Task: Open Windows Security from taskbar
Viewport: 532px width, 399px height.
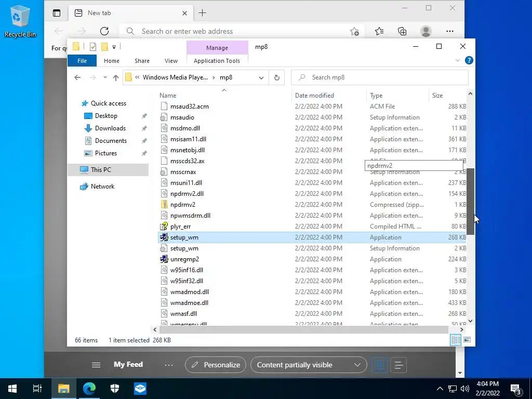Action: 115,388
